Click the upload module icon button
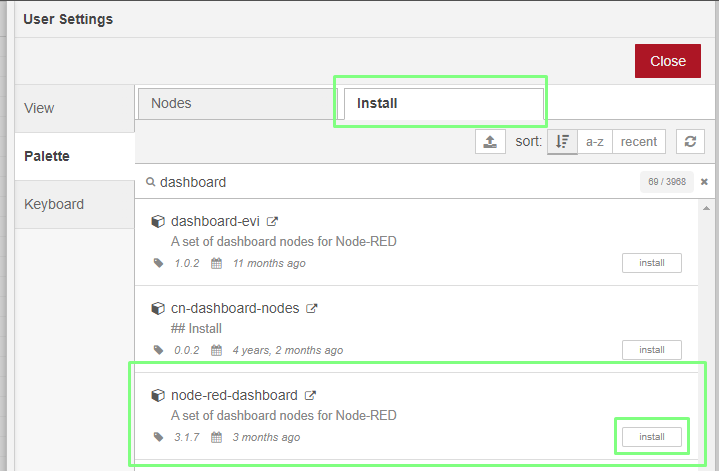 coord(490,141)
